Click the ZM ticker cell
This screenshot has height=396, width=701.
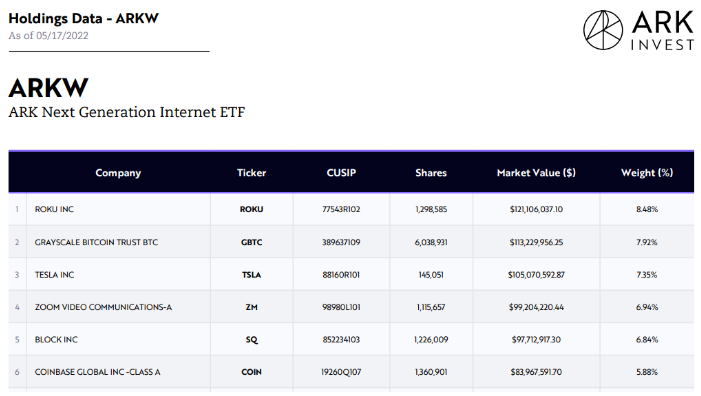coord(251,307)
